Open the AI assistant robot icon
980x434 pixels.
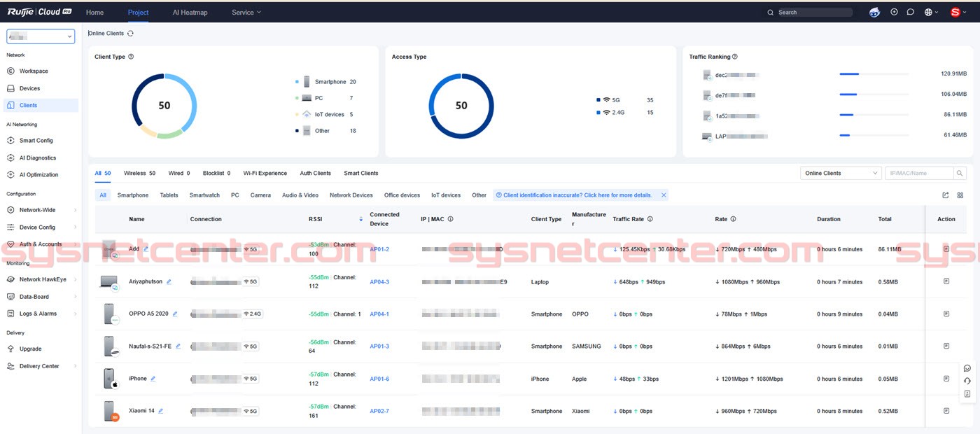[x=874, y=12]
